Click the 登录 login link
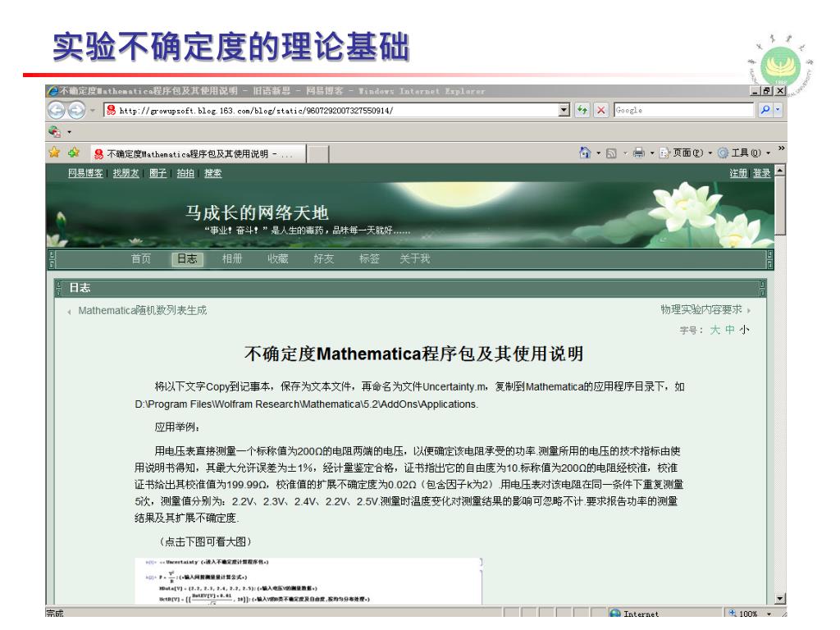This screenshot has height=630, width=840. (762, 173)
